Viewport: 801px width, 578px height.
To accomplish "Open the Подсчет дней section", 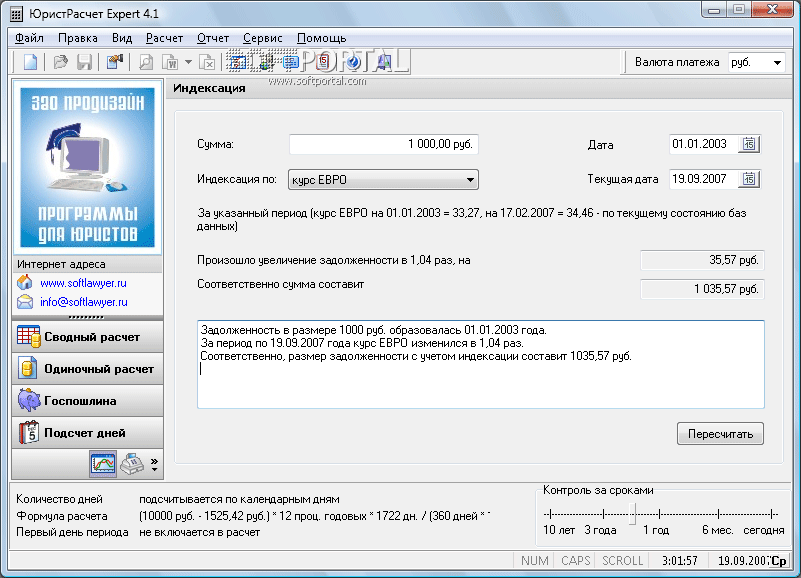I will tap(87, 433).
